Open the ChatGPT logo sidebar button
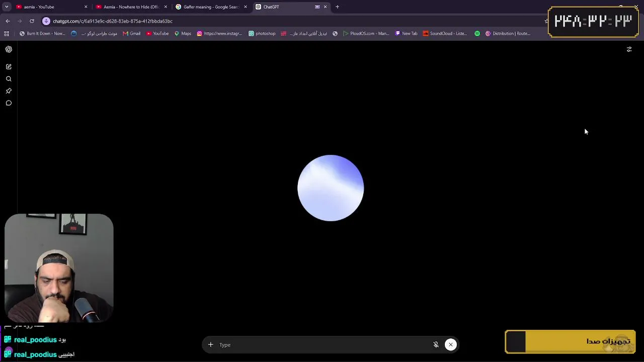Image resolution: width=644 pixels, height=362 pixels. (x=9, y=49)
